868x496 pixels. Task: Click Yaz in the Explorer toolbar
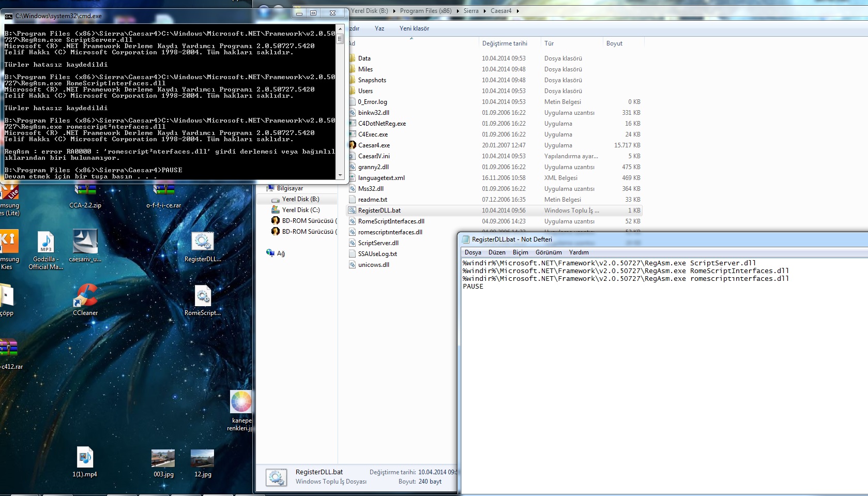(379, 28)
